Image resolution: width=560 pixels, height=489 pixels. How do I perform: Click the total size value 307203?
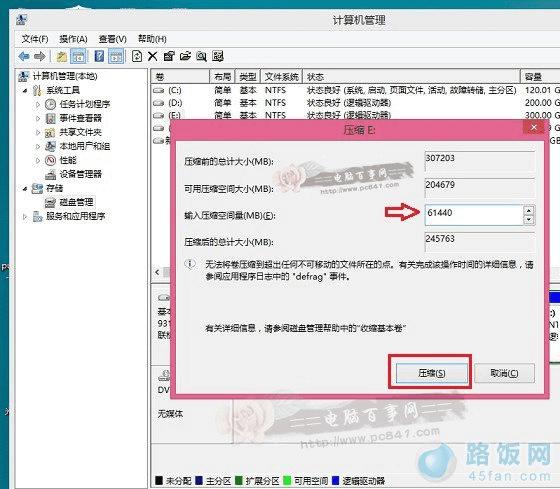click(440, 158)
